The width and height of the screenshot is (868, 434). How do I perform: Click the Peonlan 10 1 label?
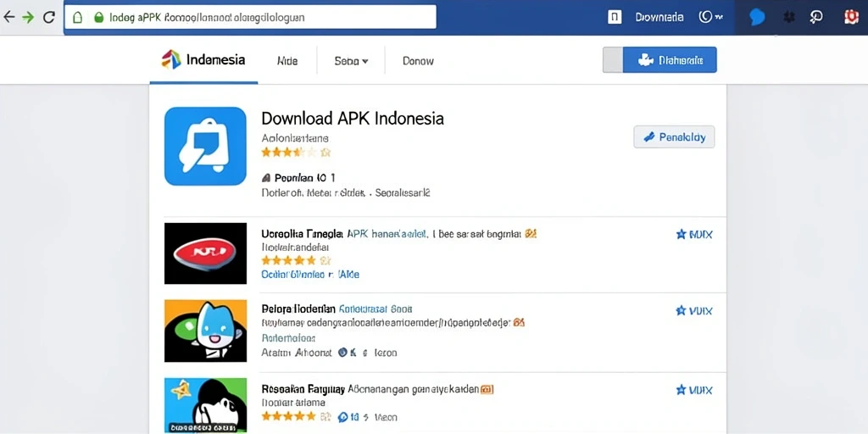click(x=299, y=178)
